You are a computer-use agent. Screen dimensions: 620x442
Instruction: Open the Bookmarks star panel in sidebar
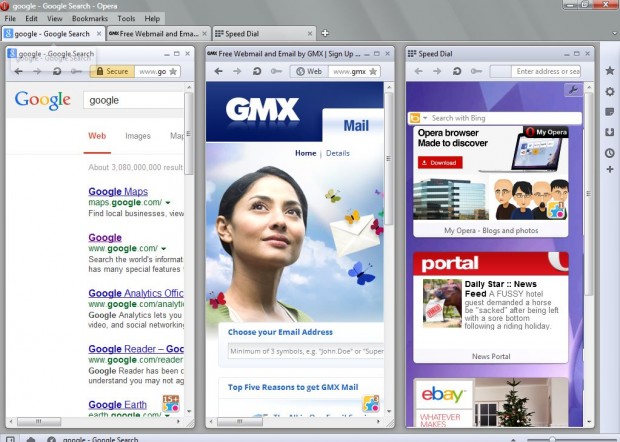click(x=609, y=71)
